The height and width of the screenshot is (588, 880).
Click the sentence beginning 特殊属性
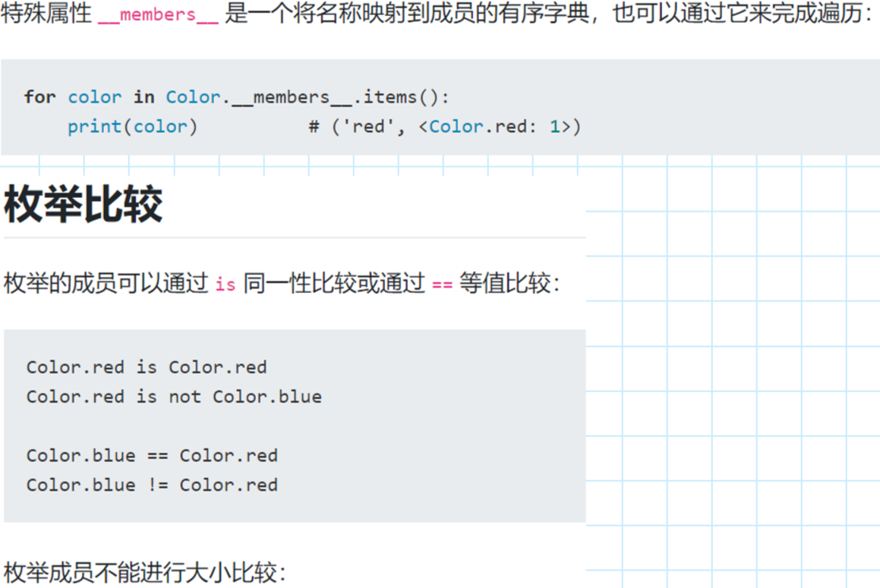coord(438,14)
